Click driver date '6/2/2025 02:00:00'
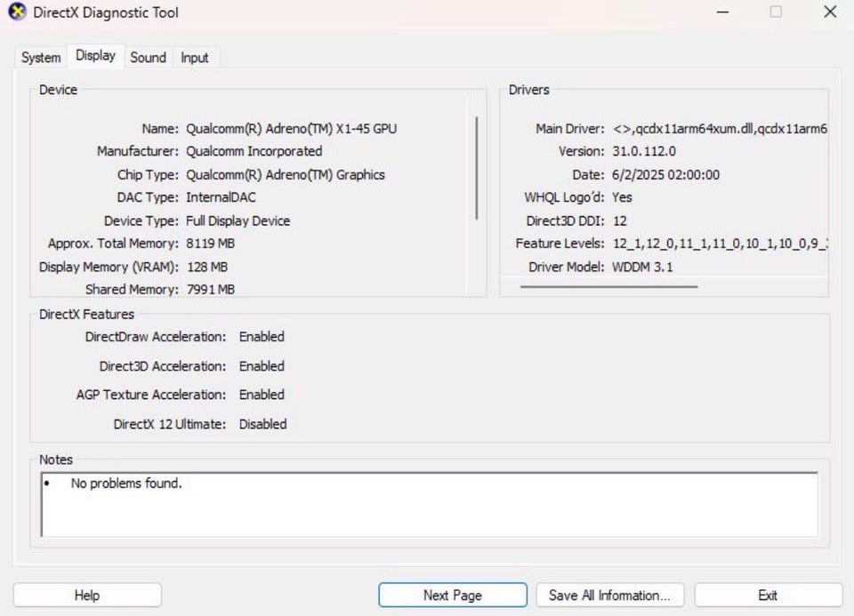 click(665, 175)
